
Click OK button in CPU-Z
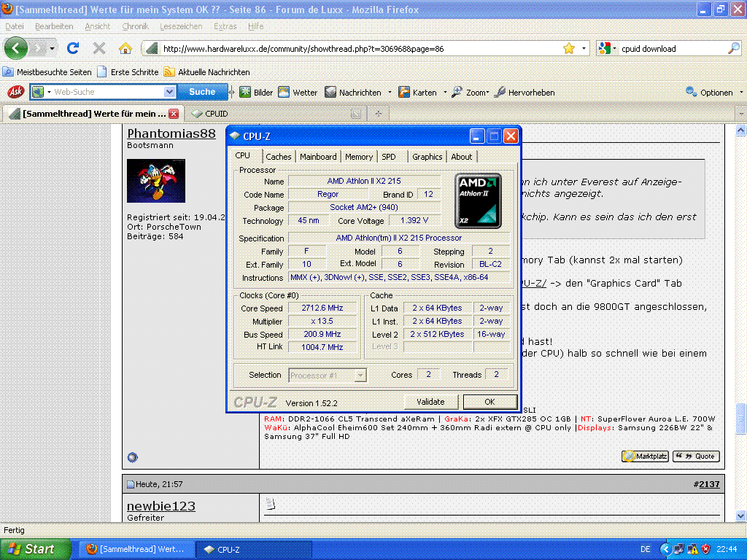(489, 402)
